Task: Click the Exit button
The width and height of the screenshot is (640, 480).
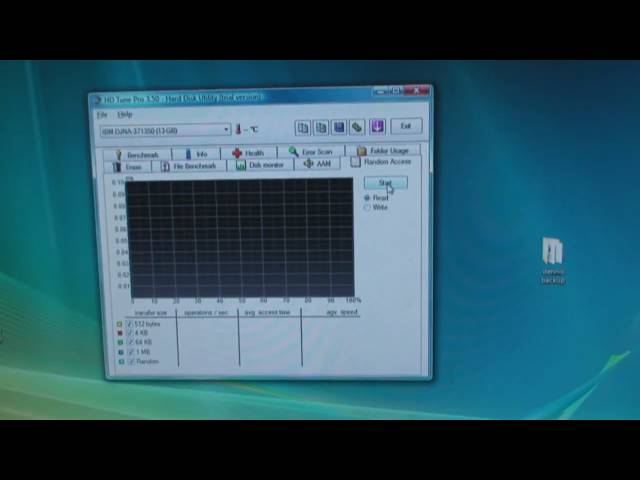Action: (406, 126)
